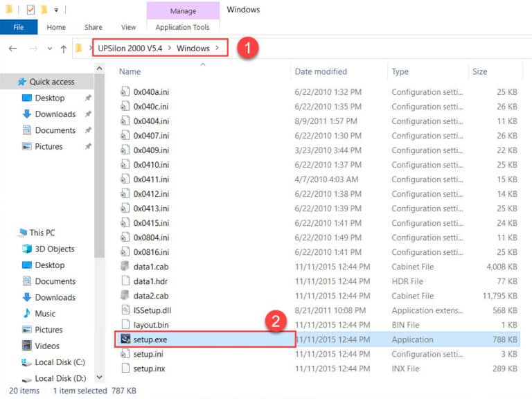Click the Forward navigation arrow
Screen dimensions: 532x399
click(x=33, y=49)
